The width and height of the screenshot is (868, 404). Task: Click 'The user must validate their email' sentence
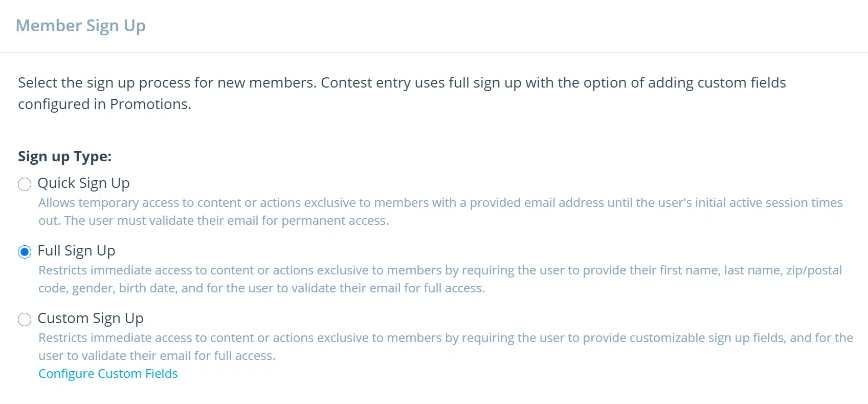227,221
